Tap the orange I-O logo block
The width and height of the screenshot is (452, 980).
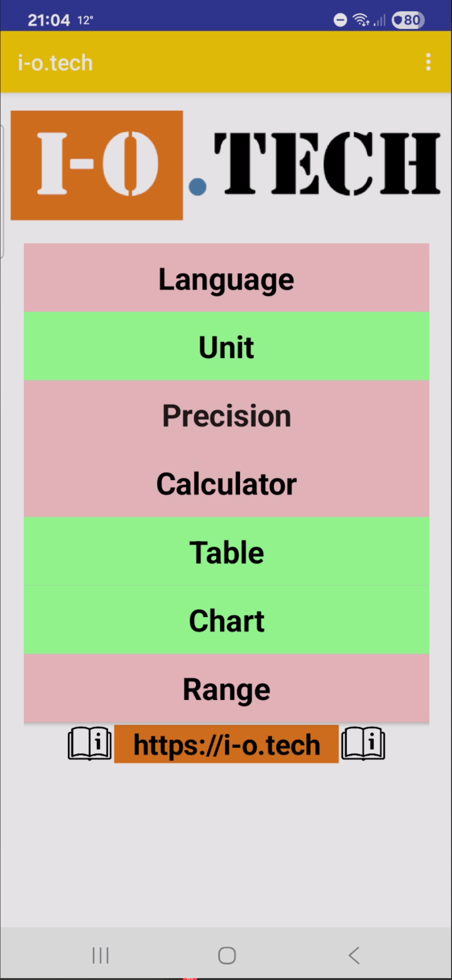pos(97,165)
